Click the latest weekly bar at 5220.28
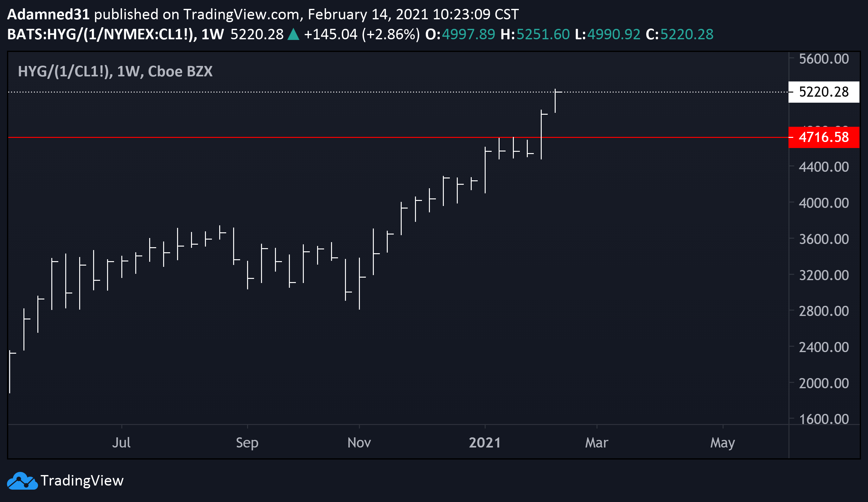Image resolution: width=868 pixels, height=502 pixels. point(556,100)
